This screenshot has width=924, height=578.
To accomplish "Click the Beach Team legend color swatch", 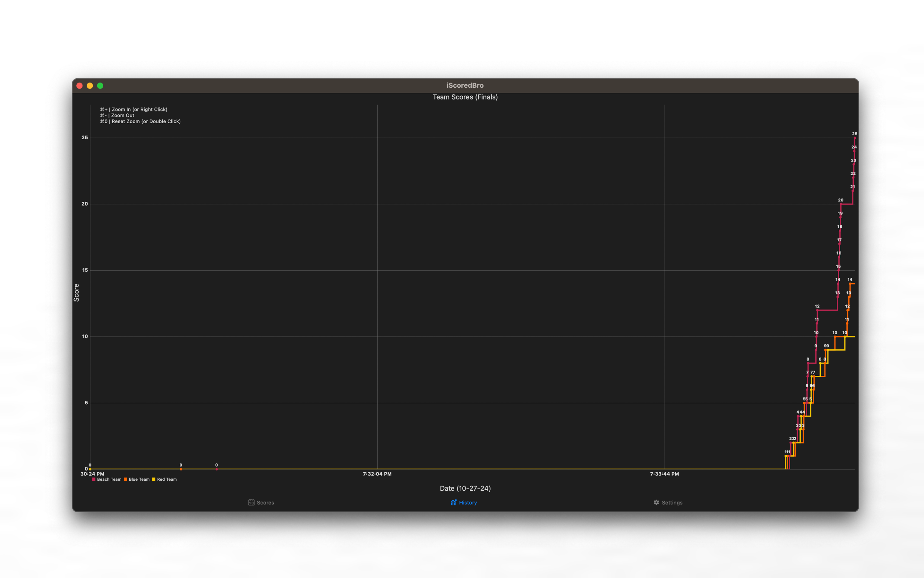I will 94,479.
